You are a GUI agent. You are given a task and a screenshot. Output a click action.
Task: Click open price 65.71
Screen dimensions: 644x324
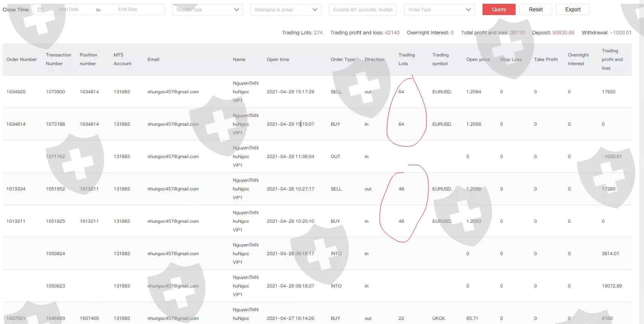[472, 318]
